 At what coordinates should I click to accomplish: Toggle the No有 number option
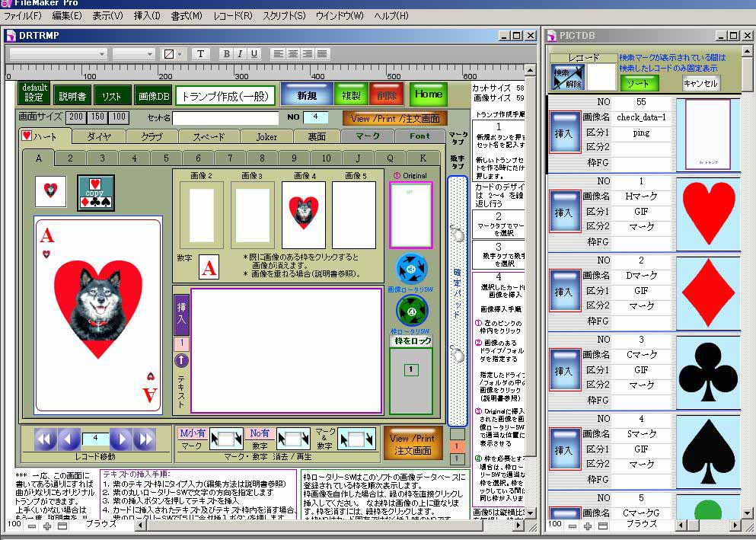(260, 433)
